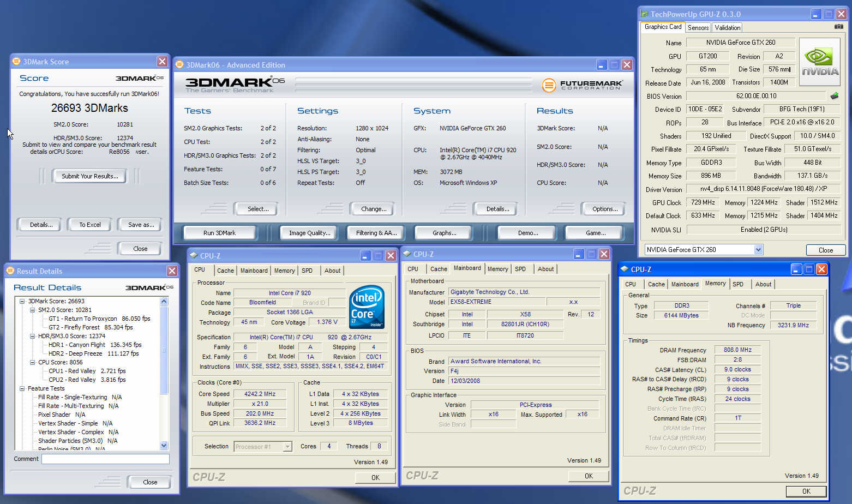Click the 3231.9 MHz NB Frequency value
Viewport: 852px width, 504px height.
(x=793, y=325)
